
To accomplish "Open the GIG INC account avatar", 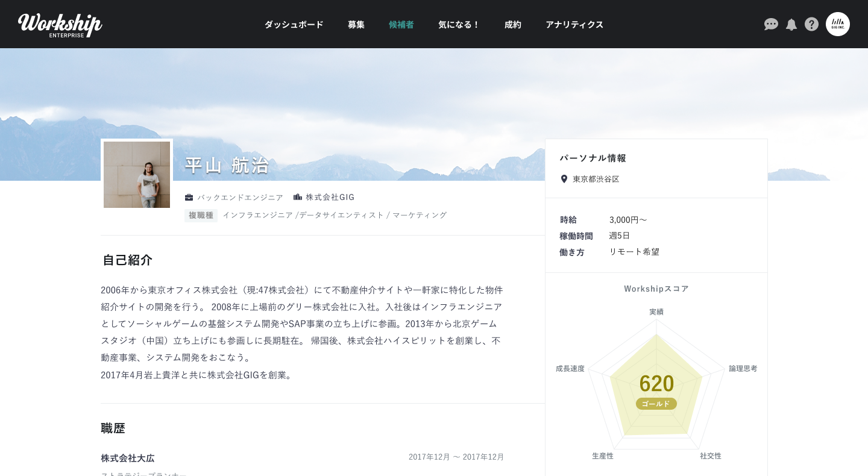I will point(837,24).
